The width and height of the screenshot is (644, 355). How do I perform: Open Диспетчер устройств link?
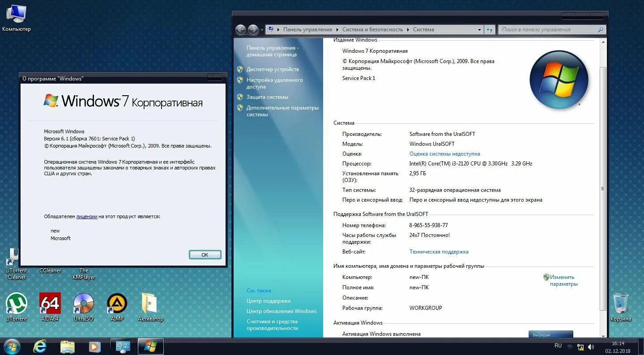pyautogui.click(x=273, y=69)
